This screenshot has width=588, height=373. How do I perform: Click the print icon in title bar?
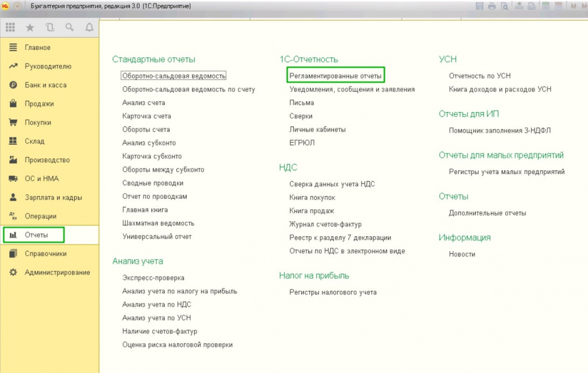[x=491, y=6]
